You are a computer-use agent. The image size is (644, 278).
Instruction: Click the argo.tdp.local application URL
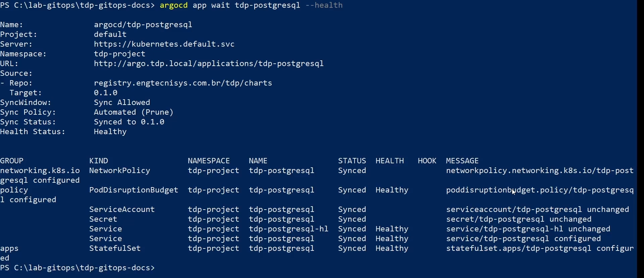209,63
